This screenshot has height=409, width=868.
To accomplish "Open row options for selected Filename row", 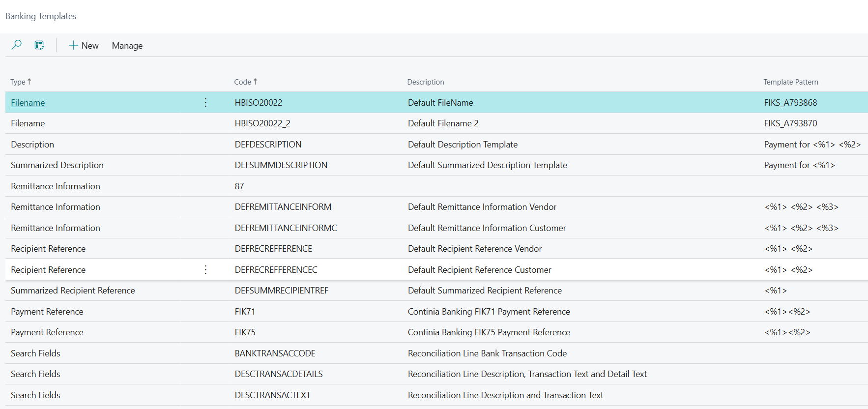I will (x=205, y=102).
